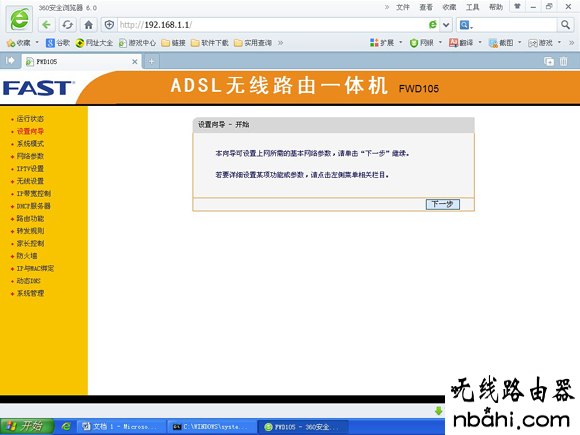The image size is (580, 435).
Task: Open the 谷歌 bookmark
Action: click(58, 43)
